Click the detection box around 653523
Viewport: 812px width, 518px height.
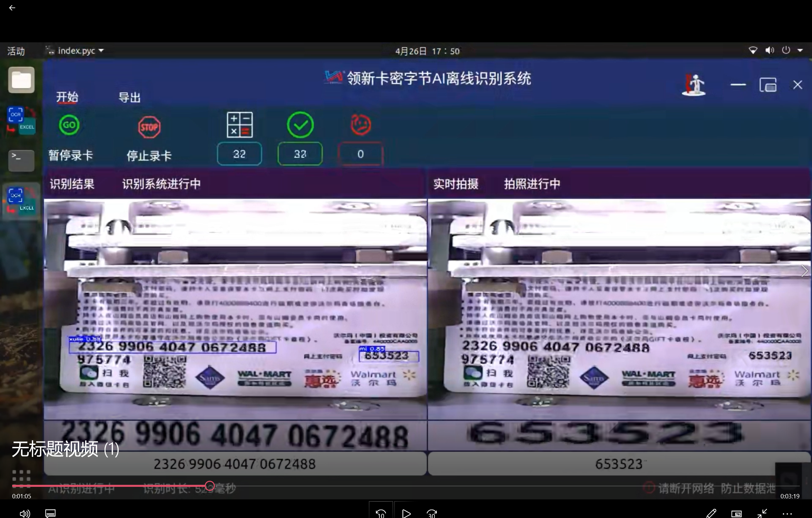click(389, 356)
